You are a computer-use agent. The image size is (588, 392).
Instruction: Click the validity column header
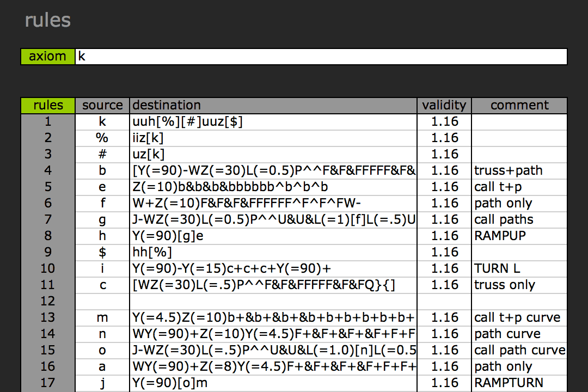point(444,106)
